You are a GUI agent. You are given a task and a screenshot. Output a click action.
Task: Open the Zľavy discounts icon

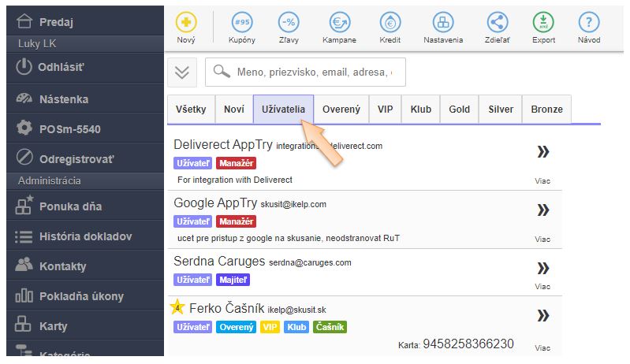point(289,24)
